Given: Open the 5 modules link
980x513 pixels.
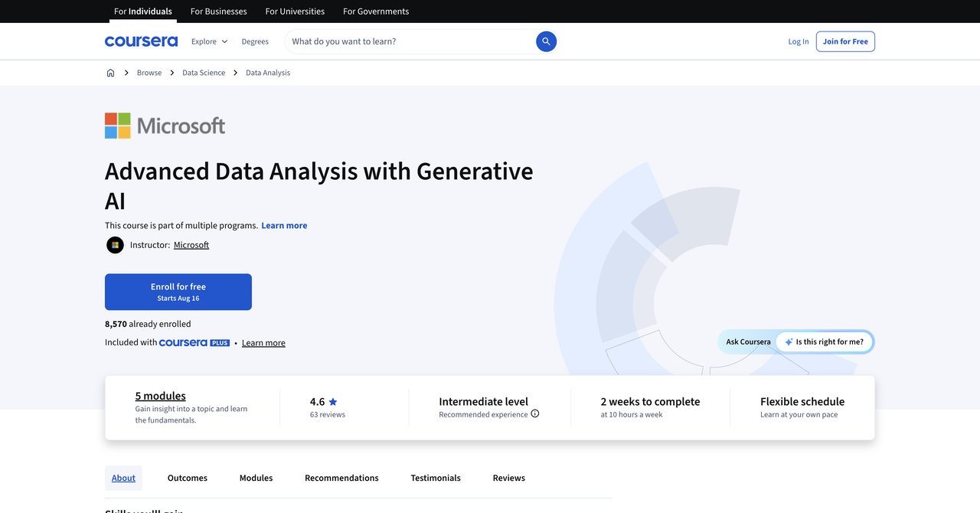Looking at the screenshot, I should (x=161, y=396).
